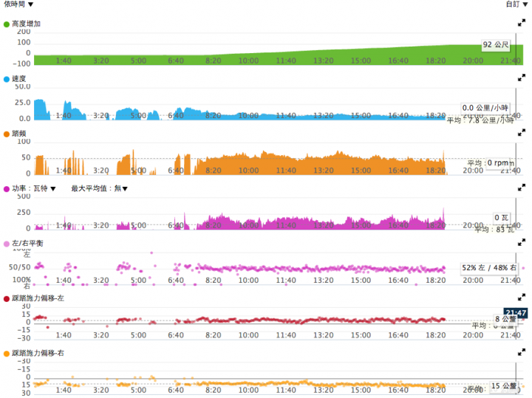Click the 速度 chart title
Image resolution: width=532 pixels, height=398 pixels.
19,79
